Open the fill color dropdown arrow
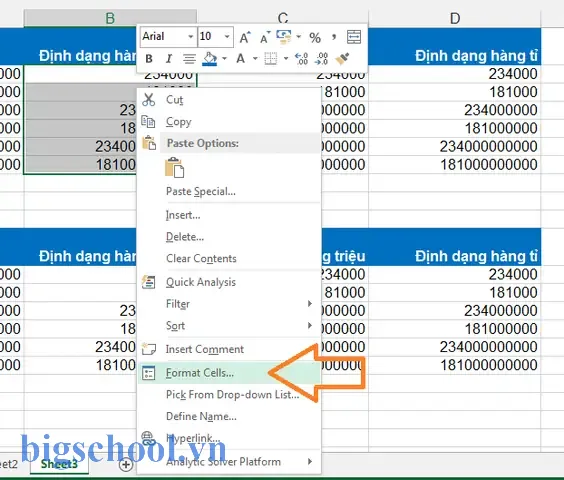Image resolution: width=564 pixels, height=480 pixels. (224, 58)
